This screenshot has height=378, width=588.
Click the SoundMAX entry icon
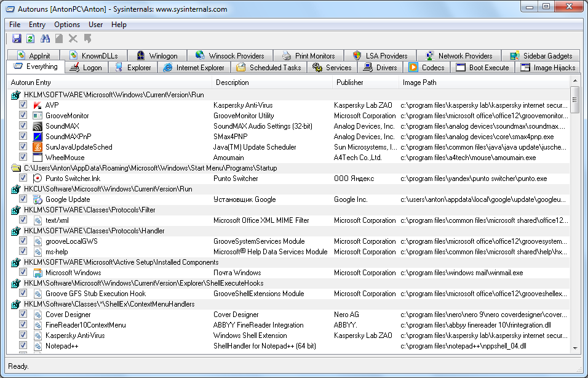pyautogui.click(x=37, y=126)
